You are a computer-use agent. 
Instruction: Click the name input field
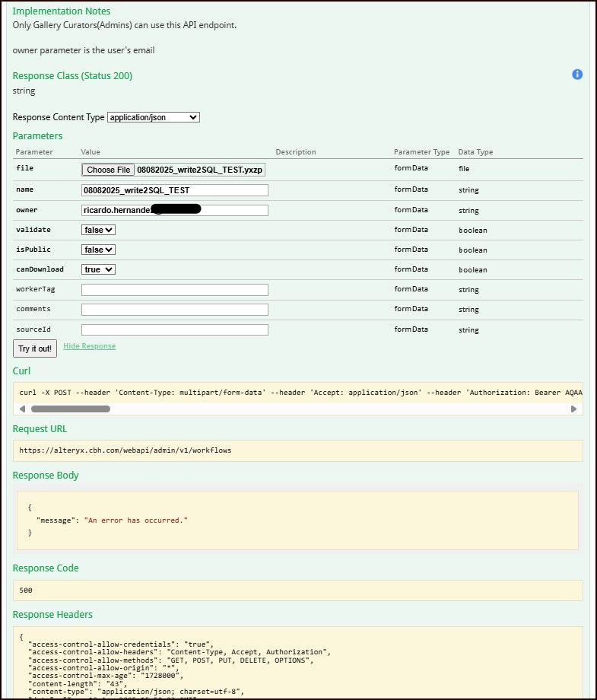(x=174, y=190)
